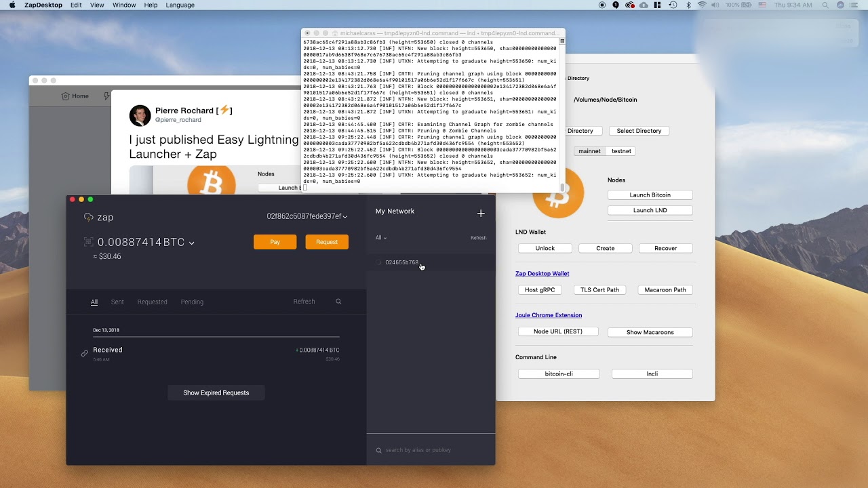Click Launch LND button
The width and height of the screenshot is (868, 488).
pyautogui.click(x=650, y=210)
